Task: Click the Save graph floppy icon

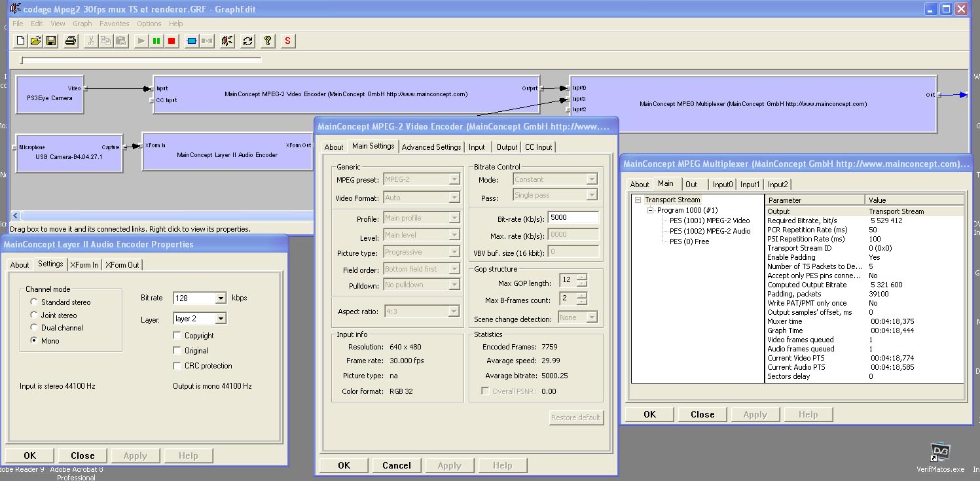Action: coord(50,41)
